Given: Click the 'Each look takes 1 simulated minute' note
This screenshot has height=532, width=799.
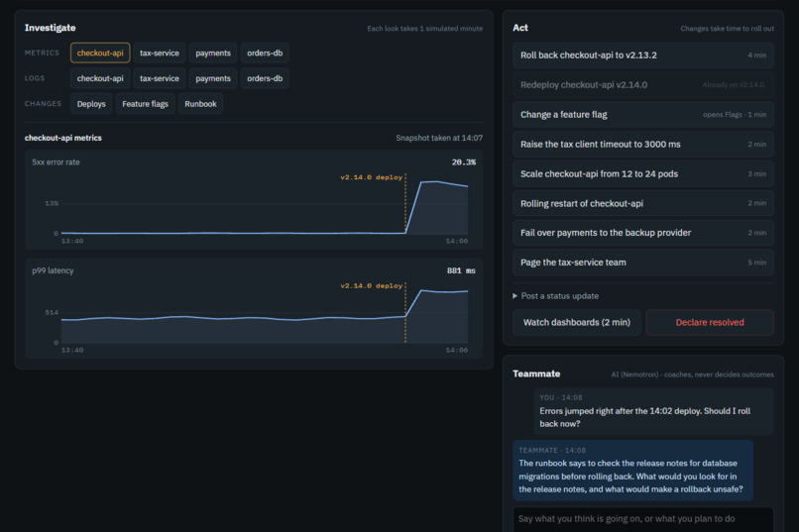Looking at the screenshot, I should coord(424,29).
